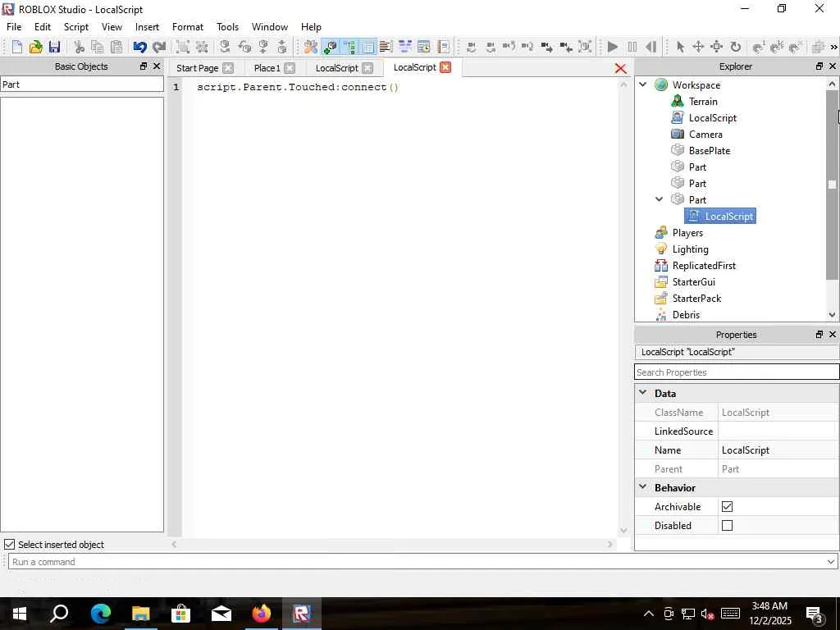Click the Ungroup selection icon

[202, 47]
